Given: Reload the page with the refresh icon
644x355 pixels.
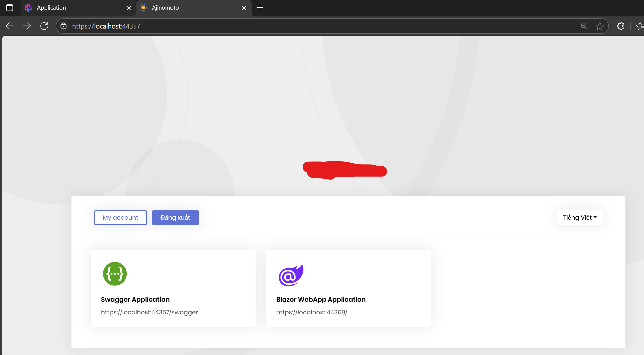Looking at the screenshot, I should tap(44, 26).
